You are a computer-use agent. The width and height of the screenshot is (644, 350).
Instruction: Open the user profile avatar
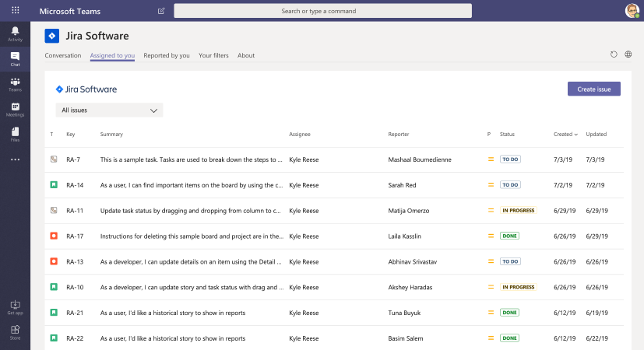pos(632,11)
